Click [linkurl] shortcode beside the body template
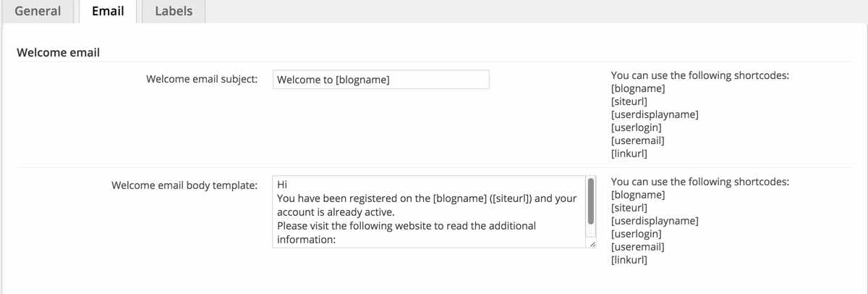 (629, 260)
